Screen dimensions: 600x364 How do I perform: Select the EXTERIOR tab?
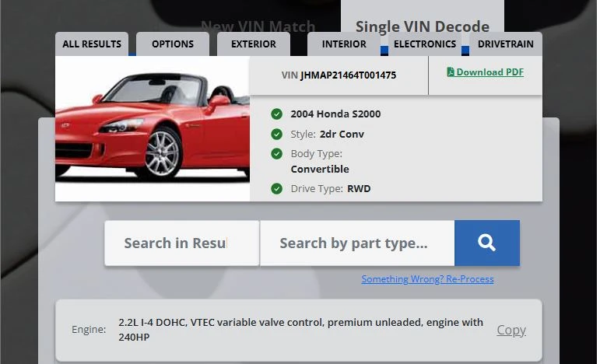pyautogui.click(x=254, y=44)
